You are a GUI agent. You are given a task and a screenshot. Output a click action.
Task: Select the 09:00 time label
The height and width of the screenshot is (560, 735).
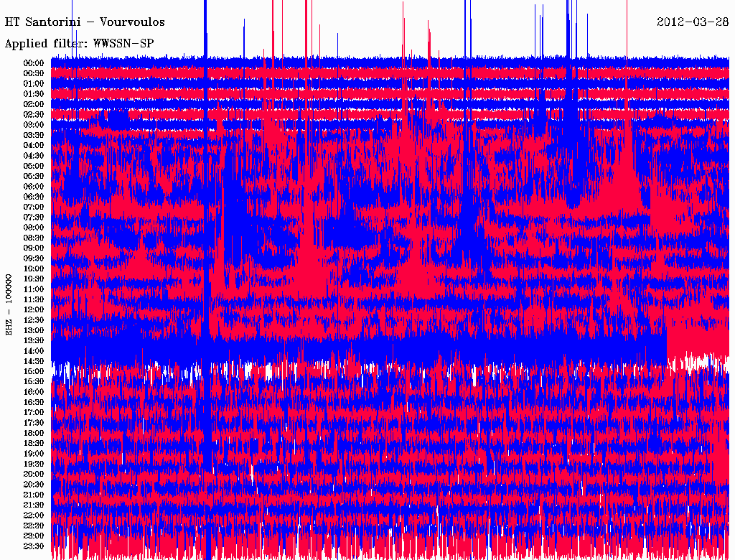(x=34, y=248)
